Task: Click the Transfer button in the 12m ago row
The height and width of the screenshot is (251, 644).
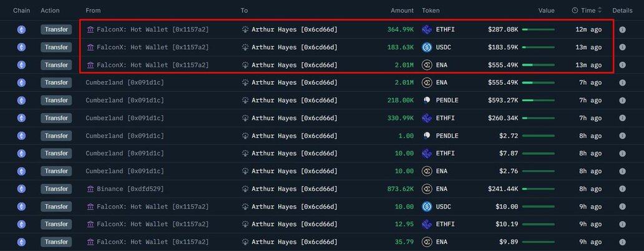Action: point(56,29)
